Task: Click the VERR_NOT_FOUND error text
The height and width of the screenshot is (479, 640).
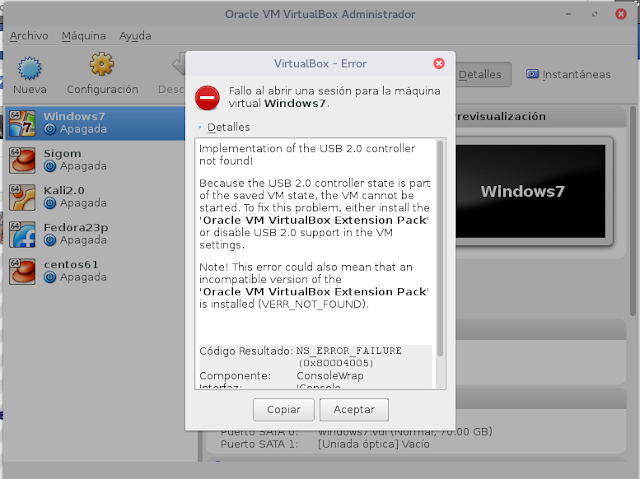Action: [312, 304]
